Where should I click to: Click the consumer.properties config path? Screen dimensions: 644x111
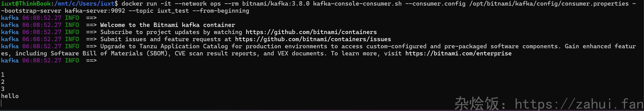[x=549, y=4]
